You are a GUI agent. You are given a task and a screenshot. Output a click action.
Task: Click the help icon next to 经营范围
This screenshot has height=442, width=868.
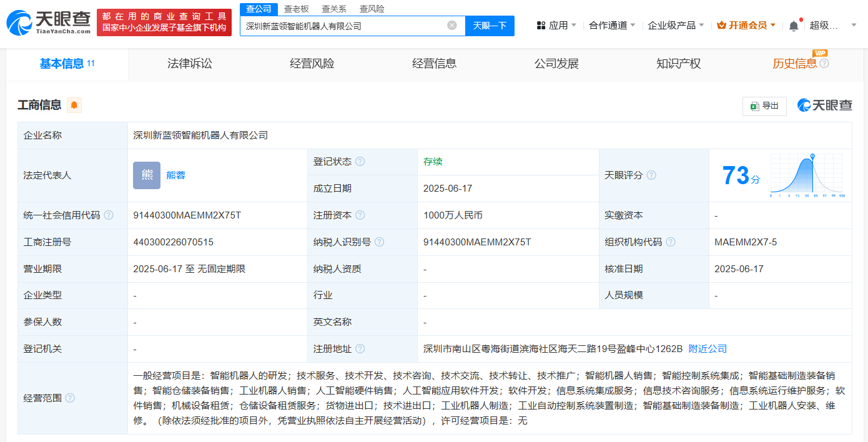pos(70,398)
